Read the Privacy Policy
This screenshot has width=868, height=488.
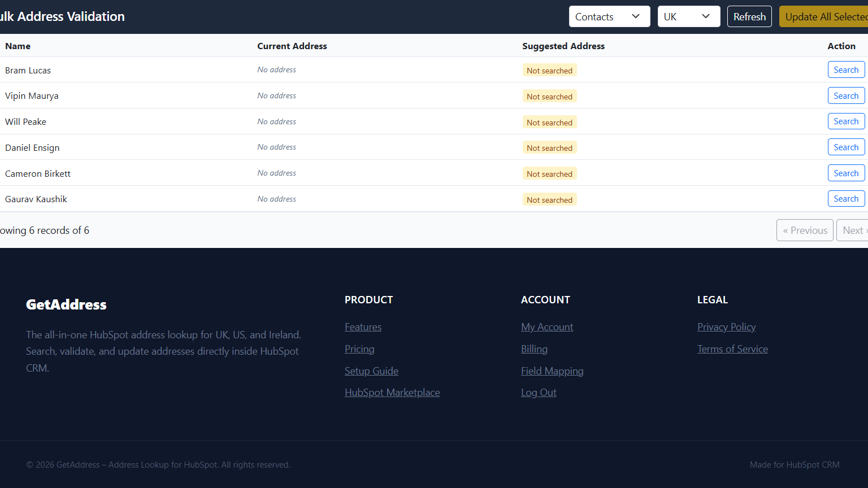726,326
